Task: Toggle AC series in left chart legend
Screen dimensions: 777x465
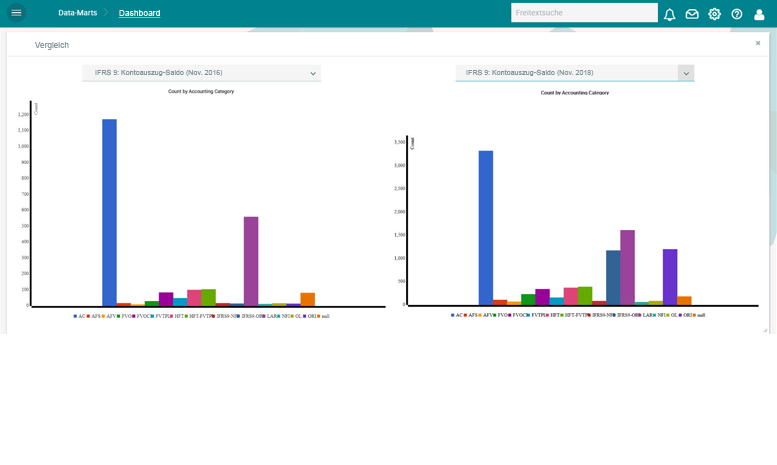Action: point(80,316)
